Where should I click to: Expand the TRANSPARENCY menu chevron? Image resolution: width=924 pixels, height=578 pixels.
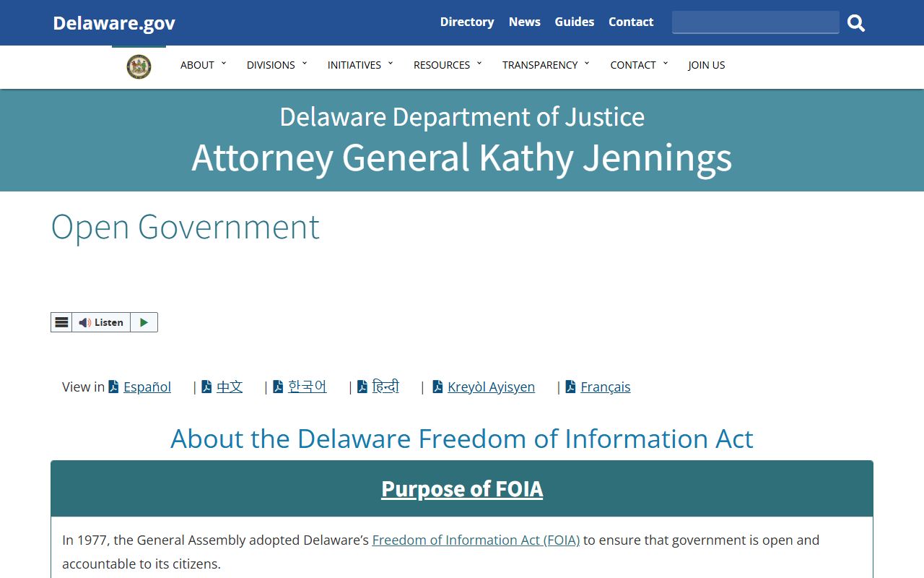587,64
